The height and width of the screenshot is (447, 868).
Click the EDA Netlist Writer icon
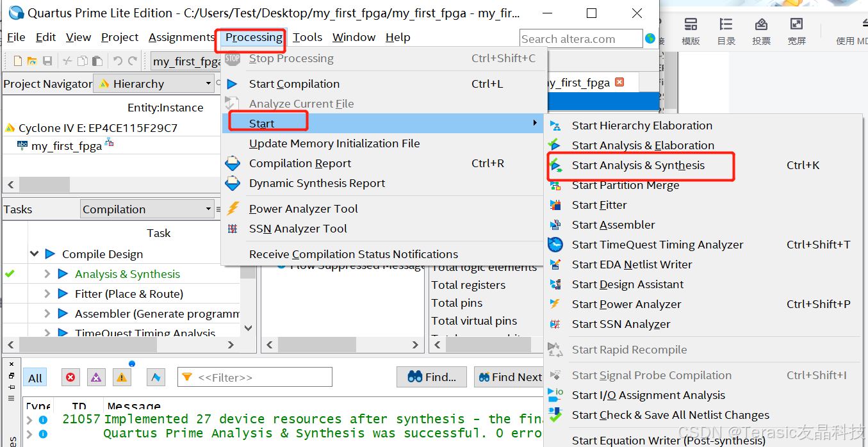[x=555, y=264]
